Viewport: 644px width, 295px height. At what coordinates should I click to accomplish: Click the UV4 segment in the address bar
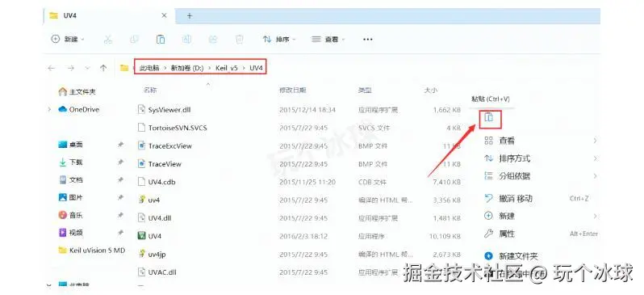256,68
